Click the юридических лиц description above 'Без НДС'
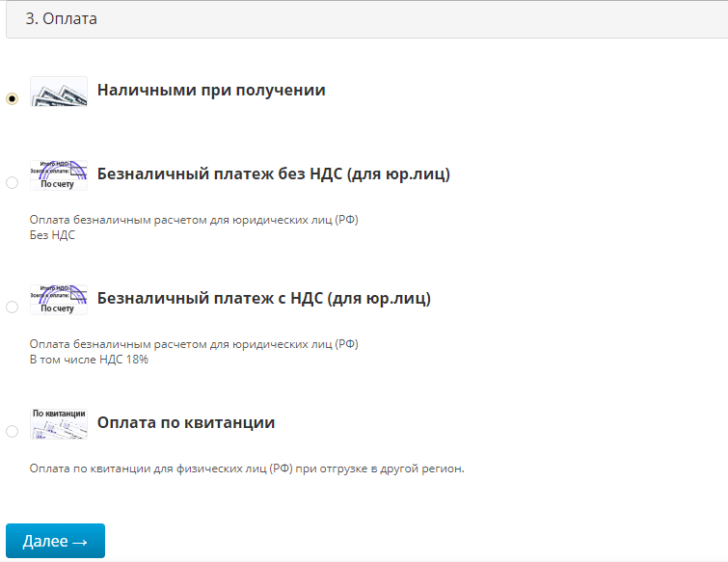Viewport: 728px width, 562px height. [x=194, y=220]
